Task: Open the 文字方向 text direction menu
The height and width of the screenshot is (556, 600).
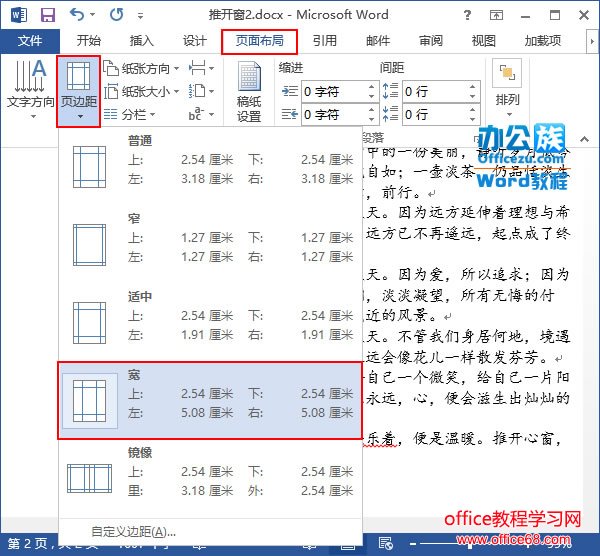Action: [x=31, y=90]
